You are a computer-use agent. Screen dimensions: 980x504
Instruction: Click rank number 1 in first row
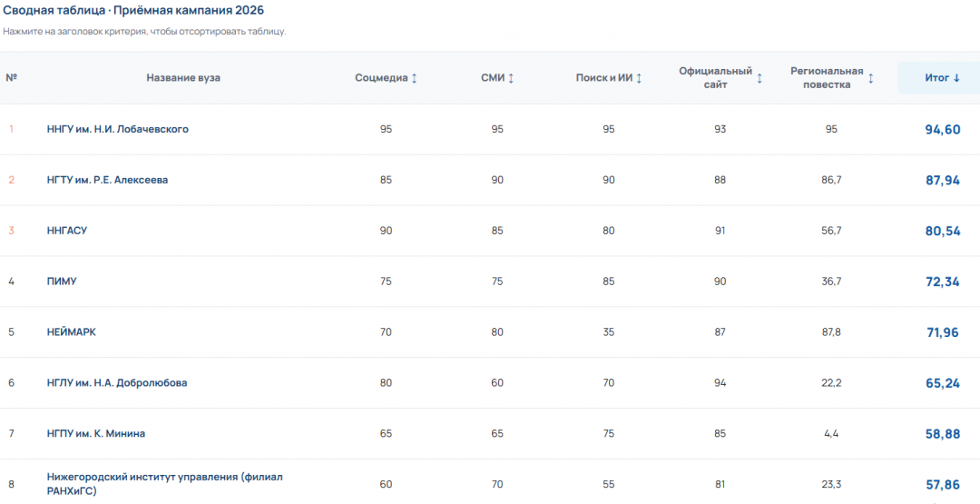[11, 130]
